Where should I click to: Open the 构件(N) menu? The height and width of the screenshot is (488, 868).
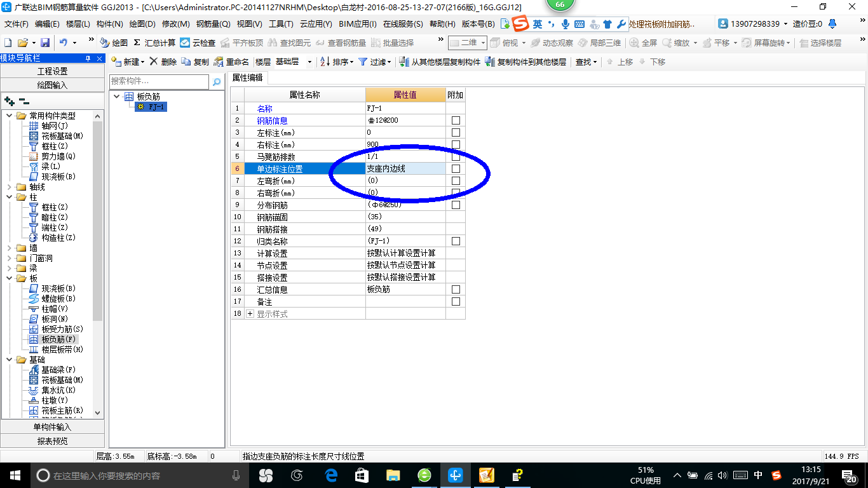110,24
